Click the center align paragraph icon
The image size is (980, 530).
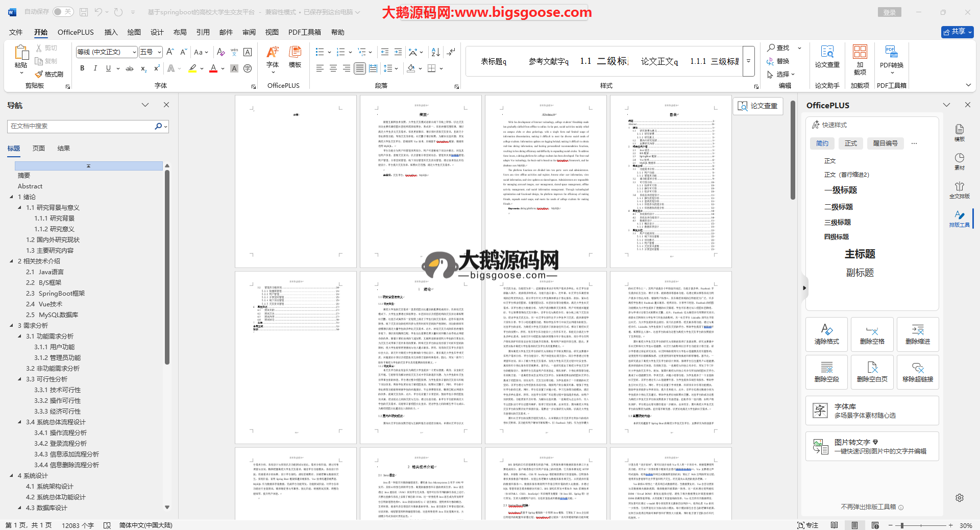point(333,68)
